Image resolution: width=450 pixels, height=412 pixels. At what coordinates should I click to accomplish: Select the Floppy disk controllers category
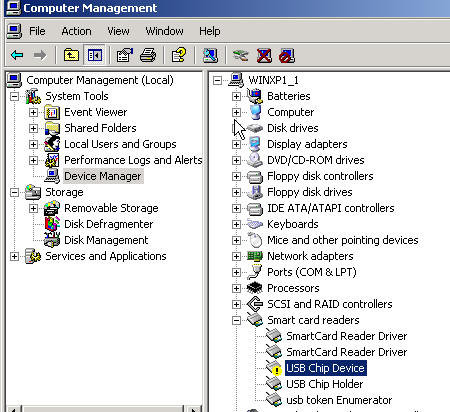(320, 176)
